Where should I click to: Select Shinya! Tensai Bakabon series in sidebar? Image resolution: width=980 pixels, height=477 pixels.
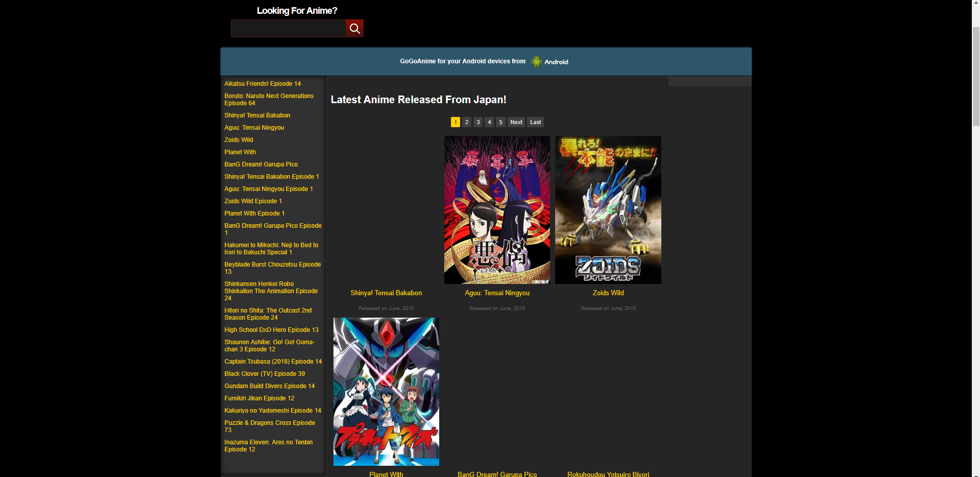257,115
